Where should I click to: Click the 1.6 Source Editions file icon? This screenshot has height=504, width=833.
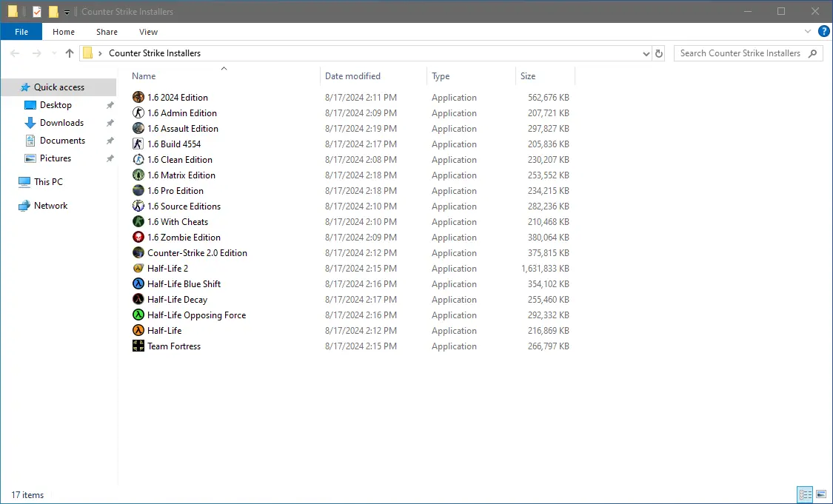tap(138, 206)
